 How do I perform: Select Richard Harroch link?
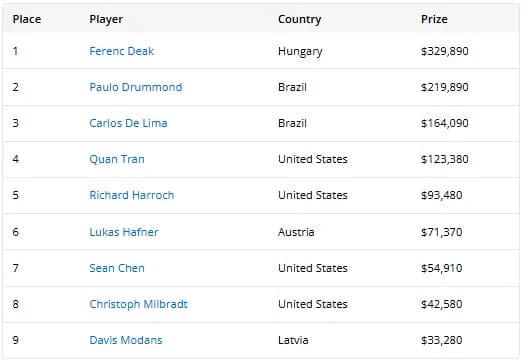[x=132, y=195]
